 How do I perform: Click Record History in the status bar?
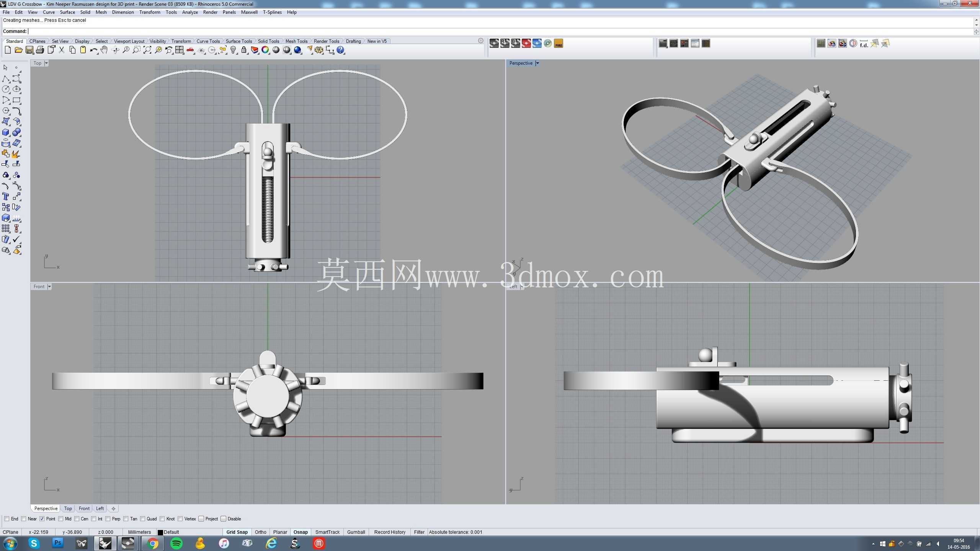click(390, 532)
